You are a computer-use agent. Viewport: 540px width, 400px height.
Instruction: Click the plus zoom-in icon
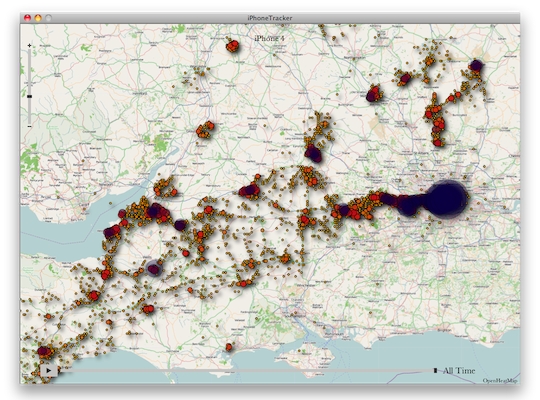coord(29,45)
